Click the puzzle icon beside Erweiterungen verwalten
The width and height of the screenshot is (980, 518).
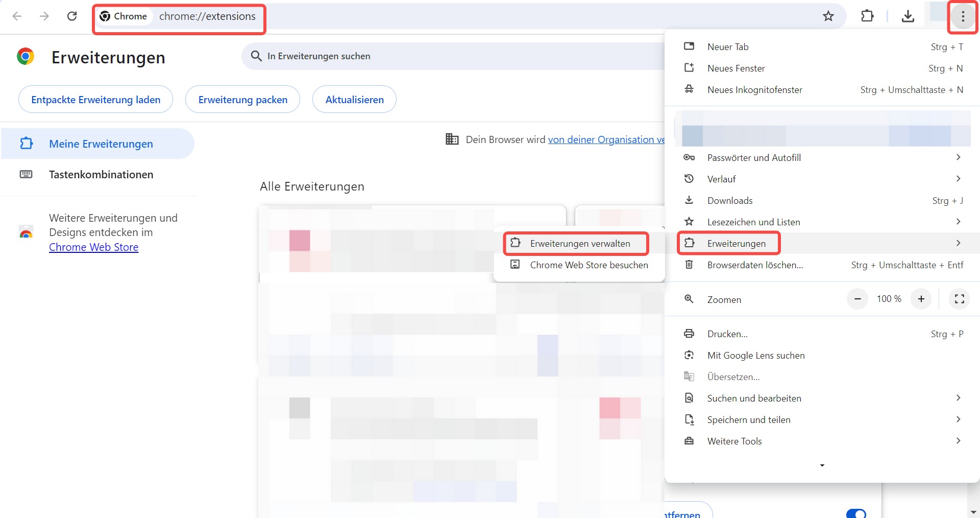(516, 243)
